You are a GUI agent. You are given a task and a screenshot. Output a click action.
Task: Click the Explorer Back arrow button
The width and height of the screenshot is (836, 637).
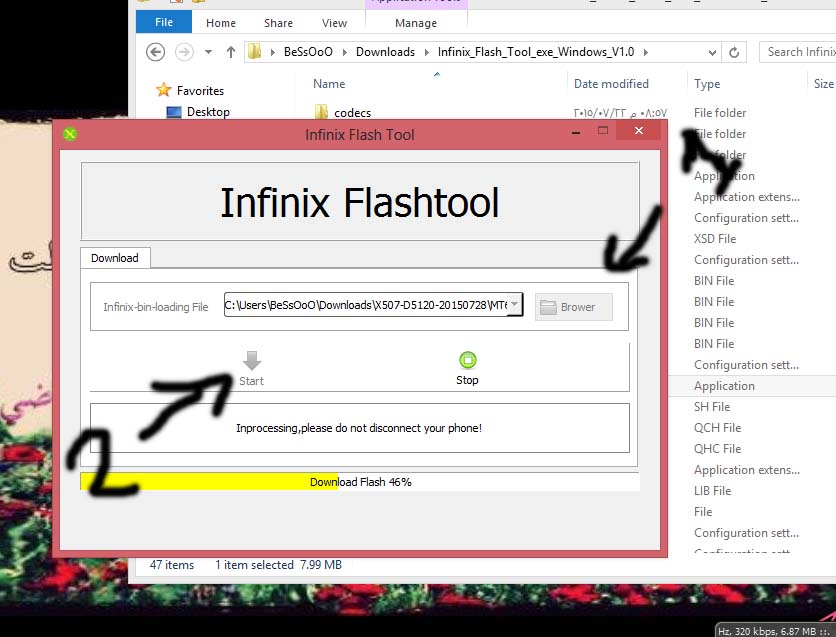[155, 52]
